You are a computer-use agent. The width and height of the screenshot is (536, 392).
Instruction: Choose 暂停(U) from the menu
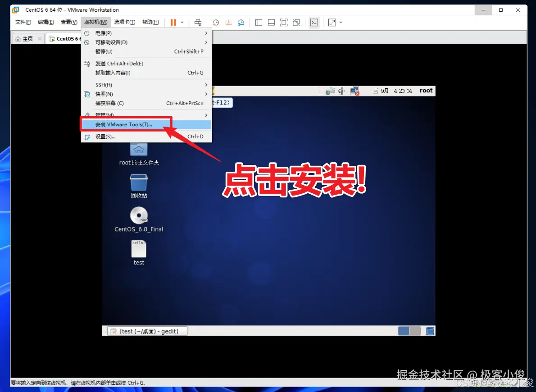(x=146, y=52)
